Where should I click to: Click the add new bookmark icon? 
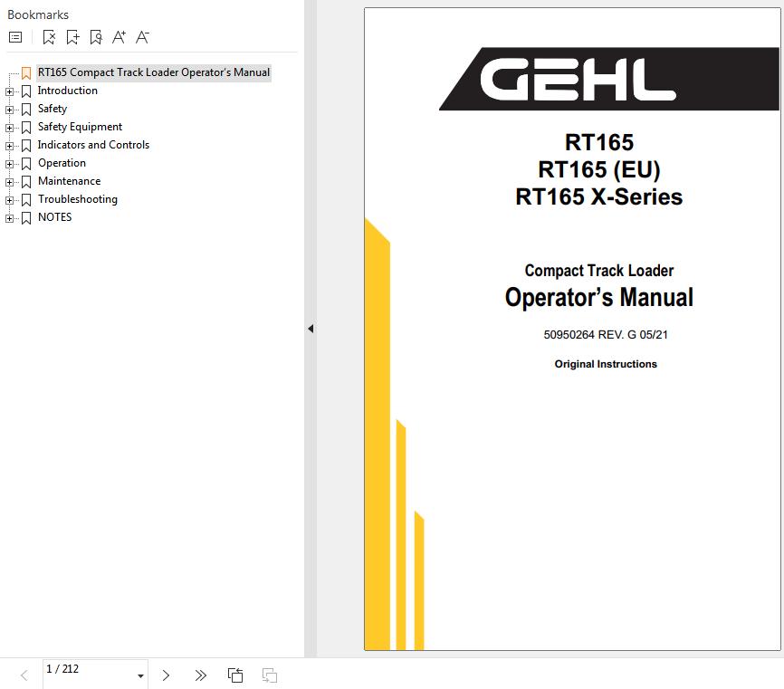(x=72, y=37)
